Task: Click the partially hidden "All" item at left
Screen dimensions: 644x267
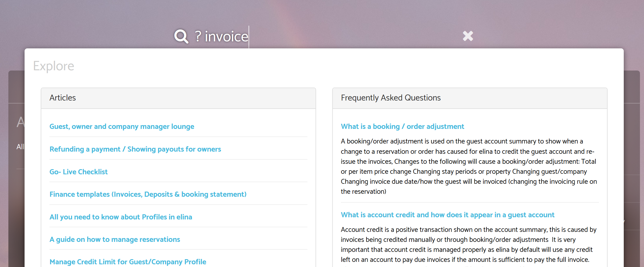Action: coord(20,147)
